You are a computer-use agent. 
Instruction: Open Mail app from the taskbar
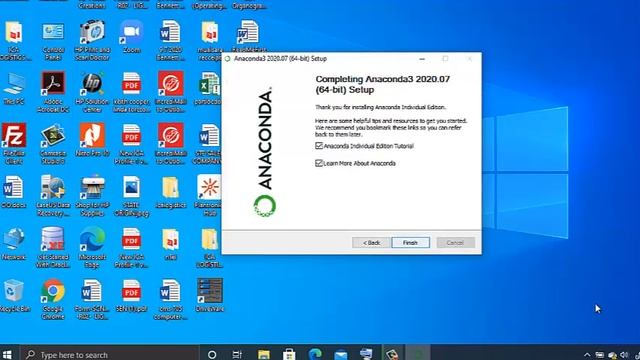341,354
